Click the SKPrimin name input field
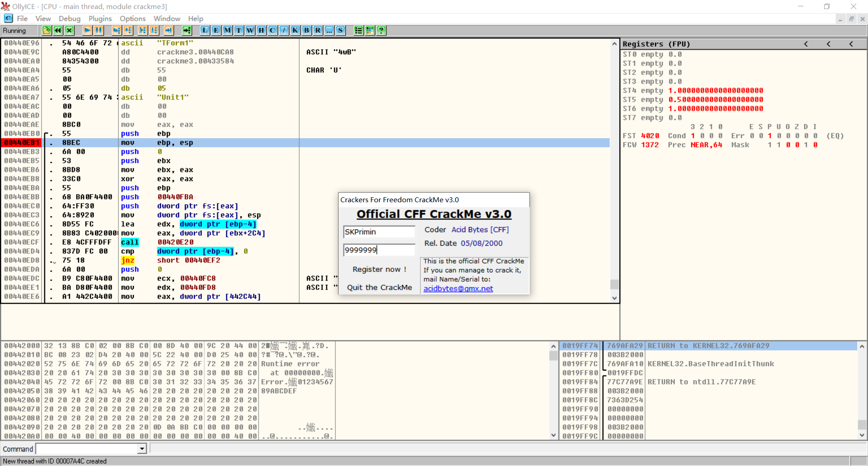 (379, 232)
